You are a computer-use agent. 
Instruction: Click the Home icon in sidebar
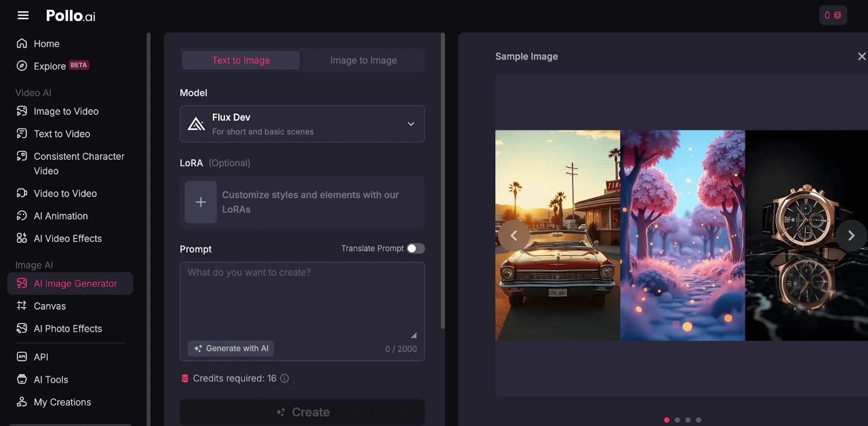point(22,43)
